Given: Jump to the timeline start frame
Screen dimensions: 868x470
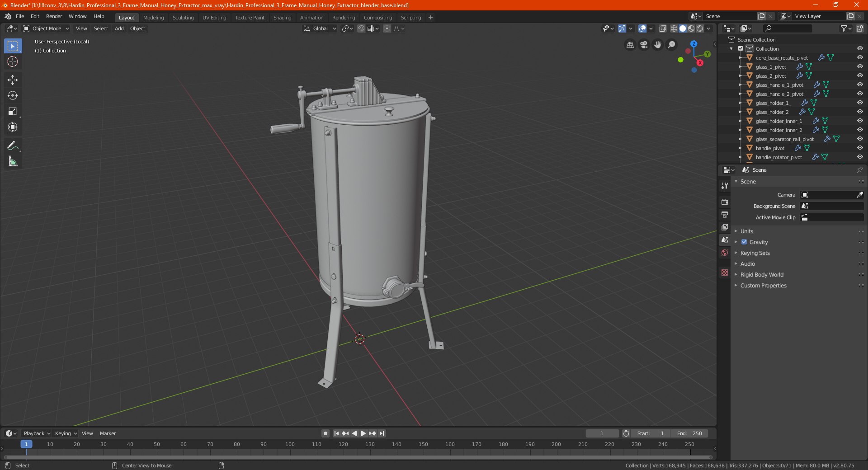Looking at the screenshot, I should 336,433.
